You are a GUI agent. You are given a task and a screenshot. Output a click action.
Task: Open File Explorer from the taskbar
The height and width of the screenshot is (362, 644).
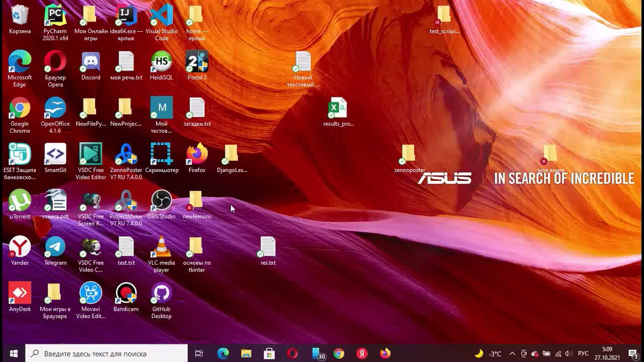coord(246,353)
